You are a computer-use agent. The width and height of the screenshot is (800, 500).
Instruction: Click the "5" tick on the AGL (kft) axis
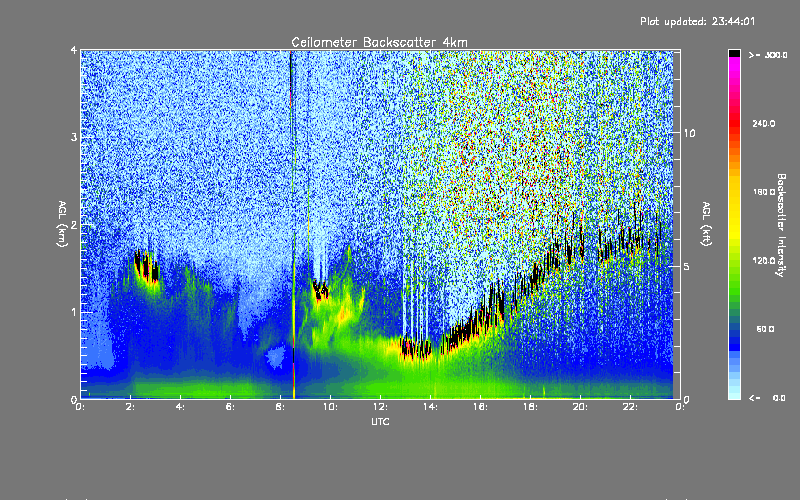point(686,266)
